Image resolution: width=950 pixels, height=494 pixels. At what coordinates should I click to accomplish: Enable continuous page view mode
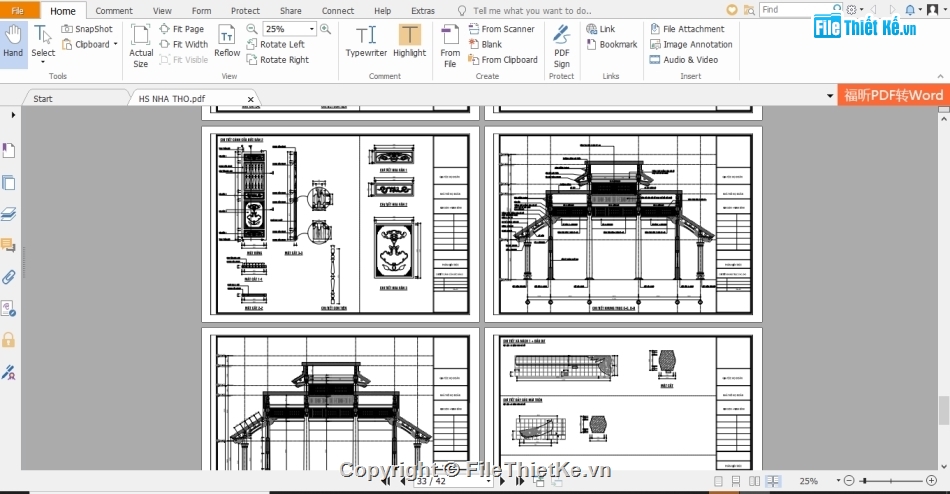(736, 481)
